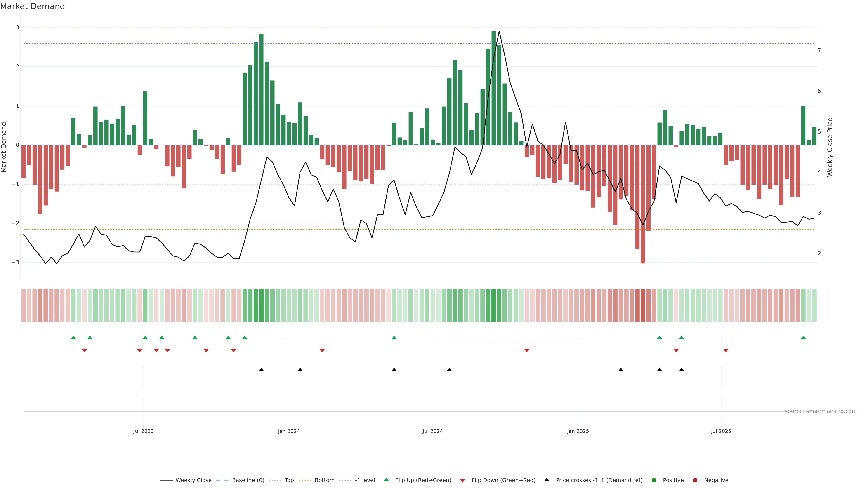Click the Market Demand chart title
Screen dimensions: 868x488
(x=32, y=6)
